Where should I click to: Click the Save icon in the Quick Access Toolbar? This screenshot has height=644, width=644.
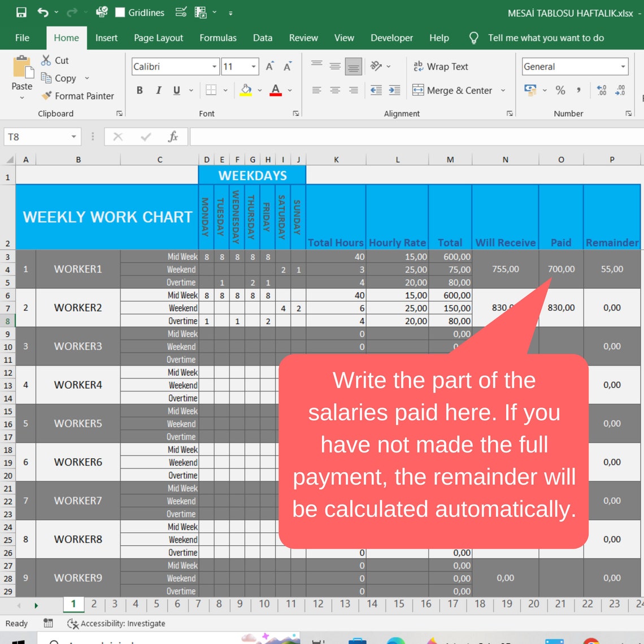pyautogui.click(x=21, y=12)
